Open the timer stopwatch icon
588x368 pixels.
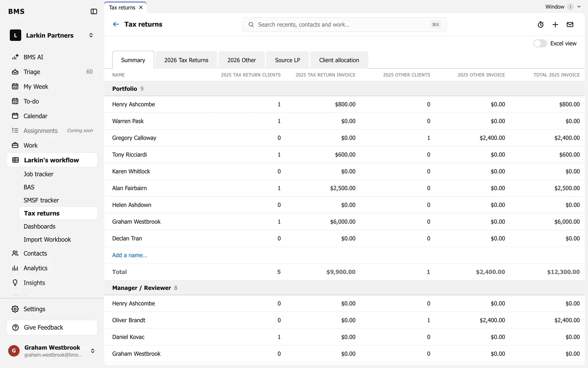(x=541, y=25)
